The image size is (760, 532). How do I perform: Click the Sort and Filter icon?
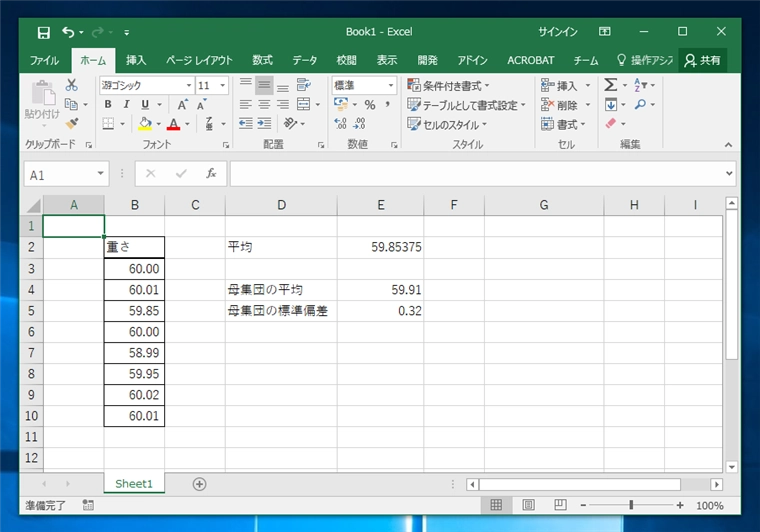pyautogui.click(x=640, y=85)
